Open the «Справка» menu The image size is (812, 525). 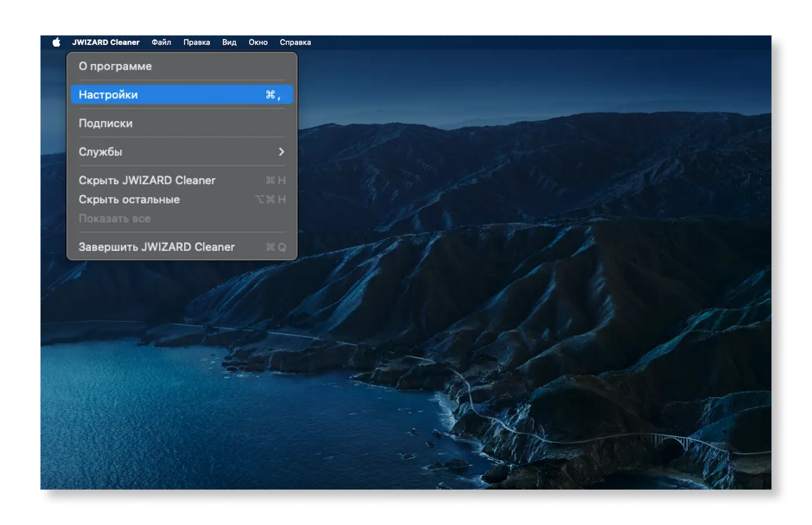coord(295,42)
